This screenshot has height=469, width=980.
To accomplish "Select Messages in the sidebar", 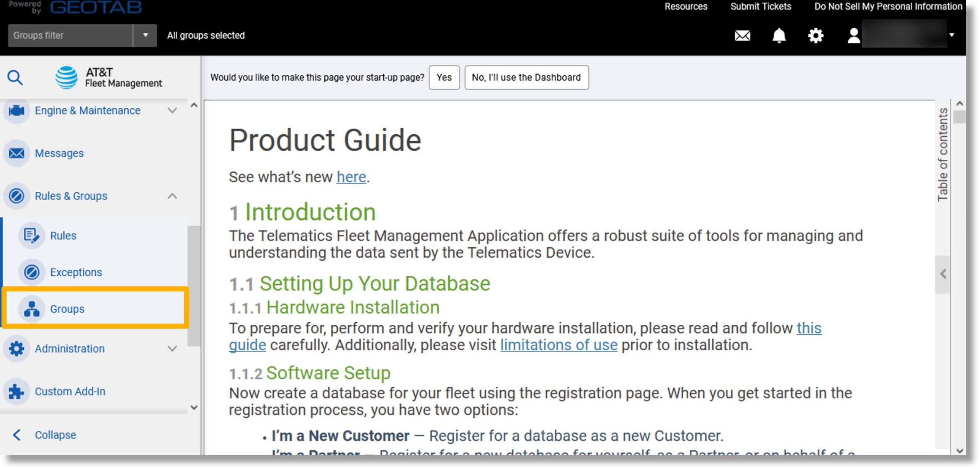I will 59,154.
